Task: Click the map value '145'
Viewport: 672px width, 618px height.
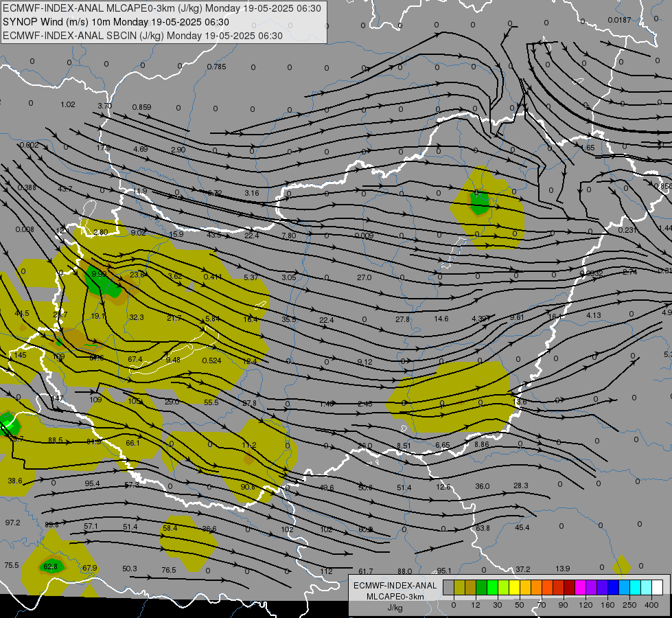Action: pos(20,355)
